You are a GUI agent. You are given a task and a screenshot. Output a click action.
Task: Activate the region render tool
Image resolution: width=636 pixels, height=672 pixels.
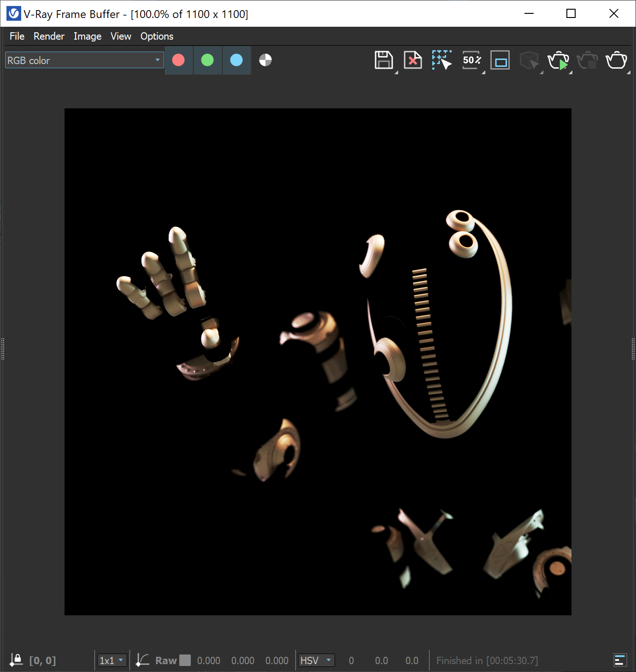[442, 60]
